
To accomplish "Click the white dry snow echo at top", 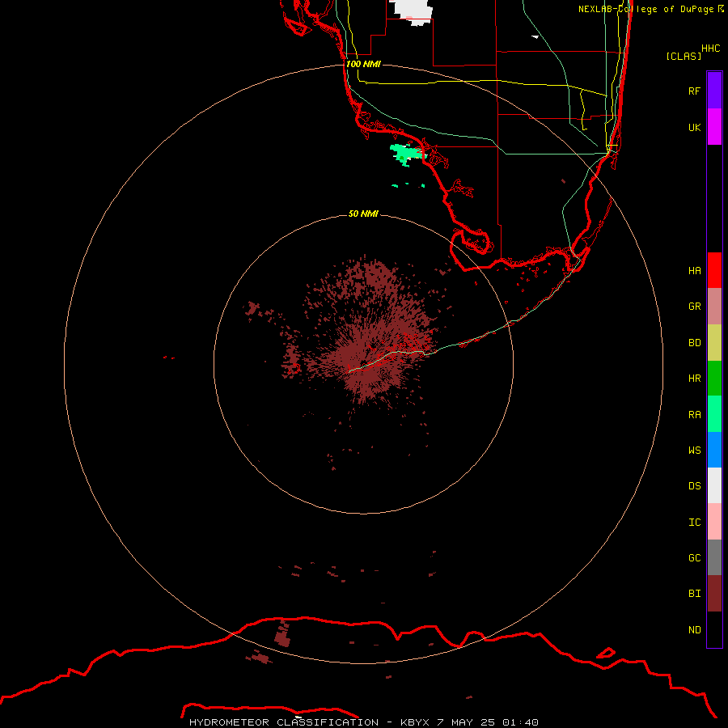I will 412,12.
